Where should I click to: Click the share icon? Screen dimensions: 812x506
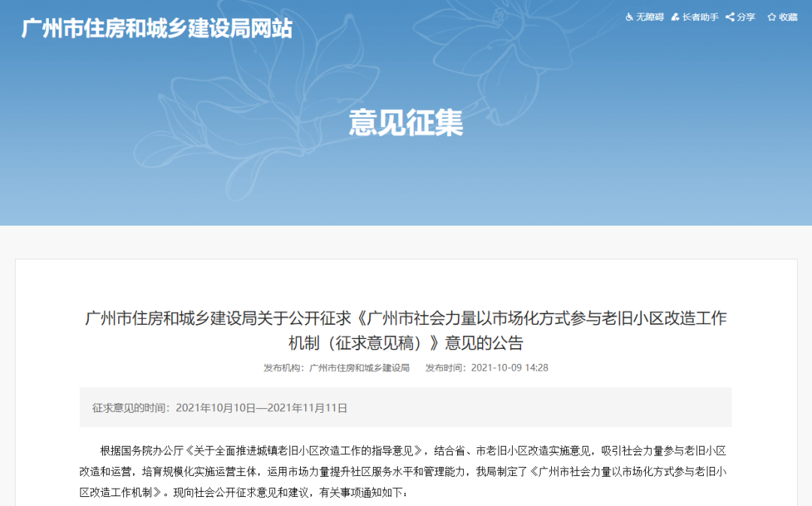pyautogui.click(x=730, y=17)
